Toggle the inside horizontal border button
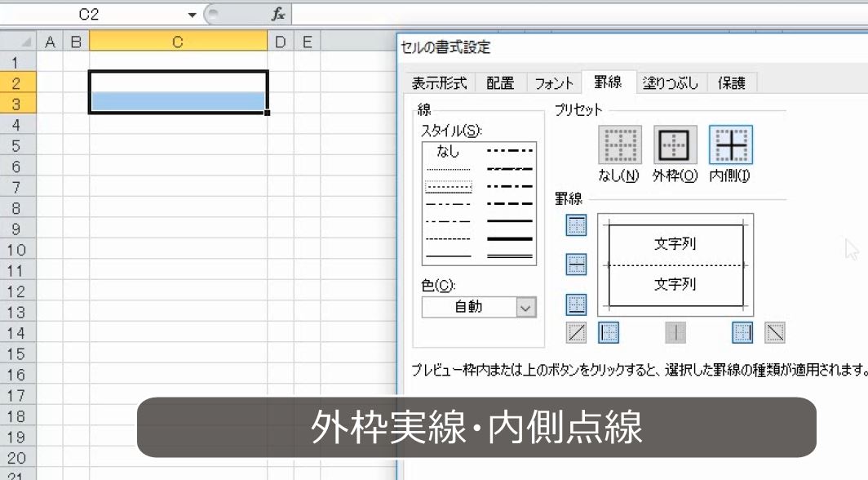The image size is (868, 480). coord(576,264)
